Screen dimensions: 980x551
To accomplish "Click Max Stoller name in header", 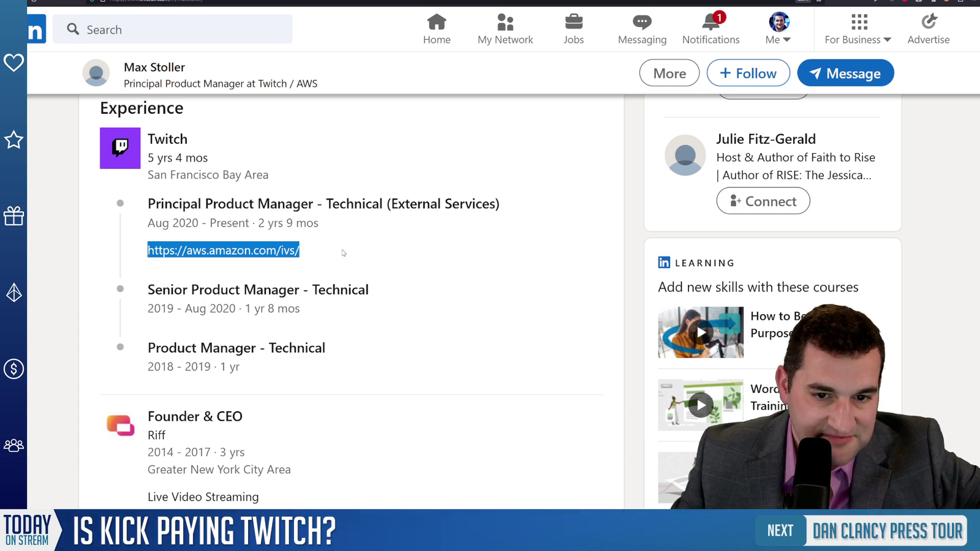I will click(154, 67).
